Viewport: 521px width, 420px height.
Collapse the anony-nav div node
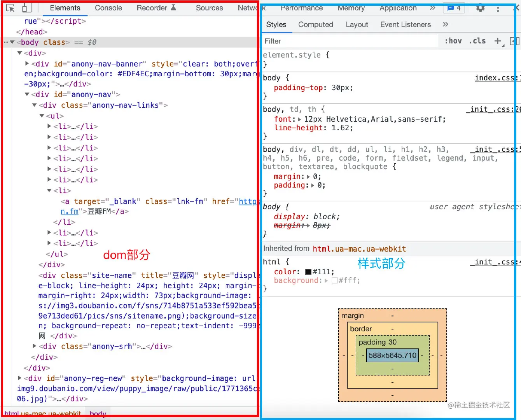pyautogui.click(x=27, y=94)
